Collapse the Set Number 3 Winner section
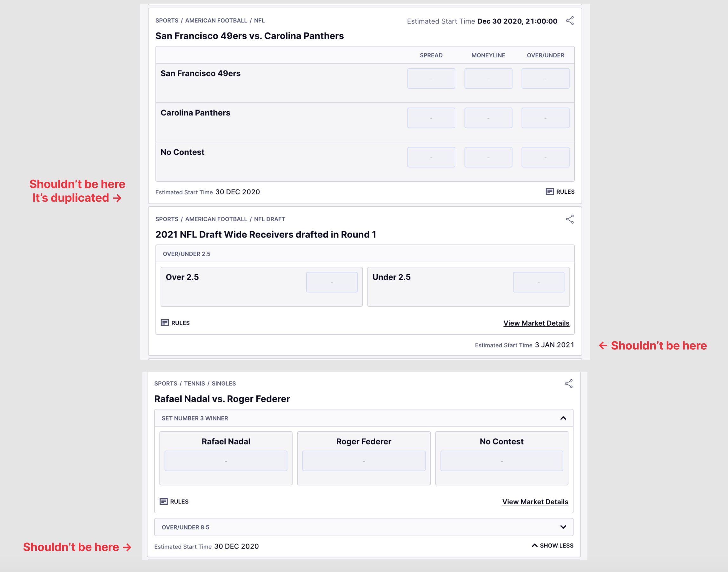Screen dimensions: 728x572 tap(563, 418)
